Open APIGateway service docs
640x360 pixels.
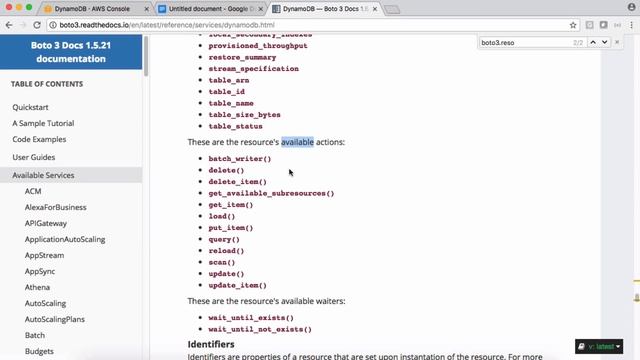(x=46, y=223)
